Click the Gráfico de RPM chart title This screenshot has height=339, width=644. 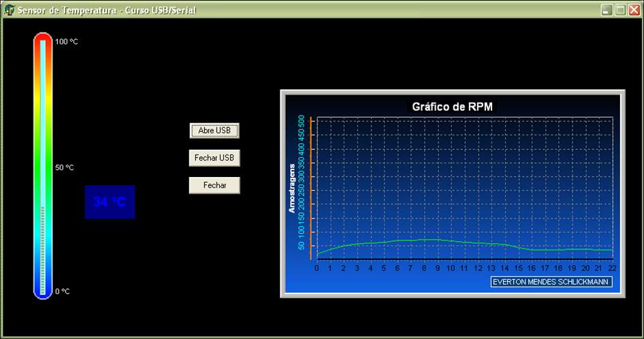tap(452, 107)
